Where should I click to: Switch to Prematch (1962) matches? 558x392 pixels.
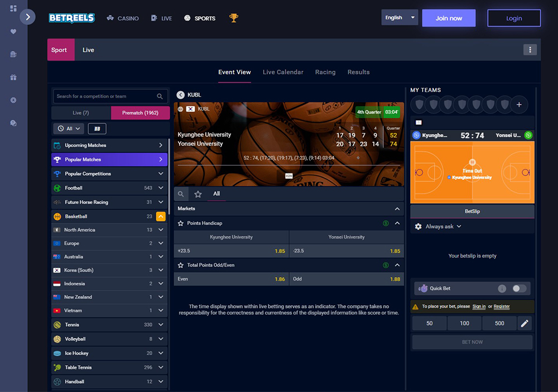click(x=140, y=113)
